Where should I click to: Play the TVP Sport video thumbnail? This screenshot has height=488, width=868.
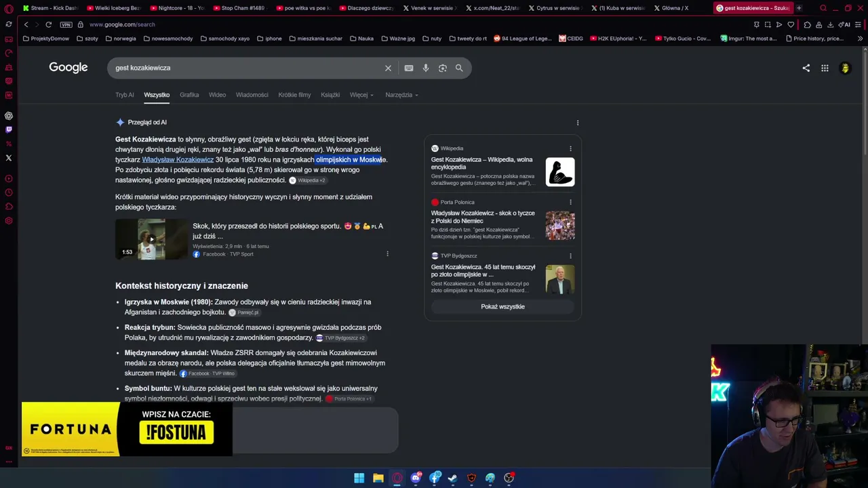151,239
